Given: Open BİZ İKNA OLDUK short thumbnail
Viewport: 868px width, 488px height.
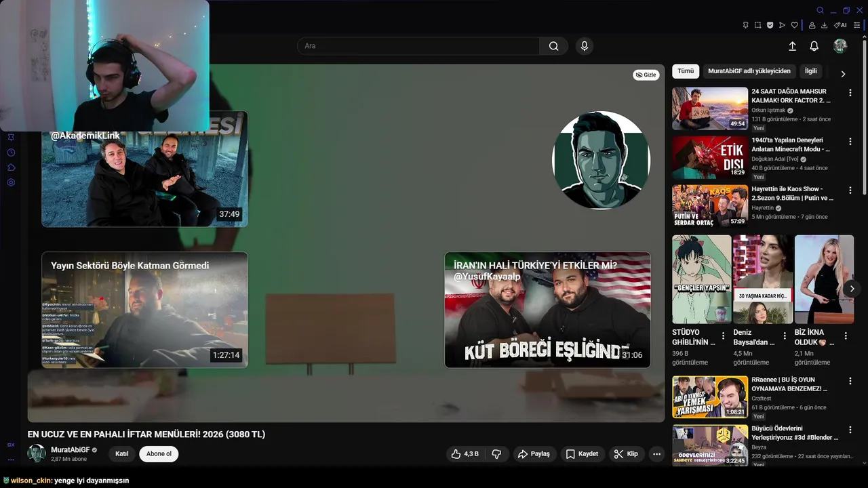Looking at the screenshot, I should [825, 279].
